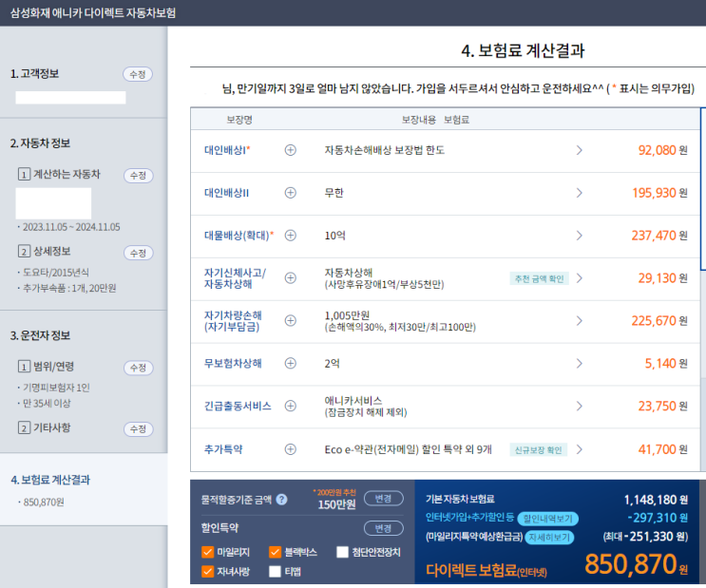Uncheck the 자녀사랑 discount checkbox
The height and width of the screenshot is (588, 706).
[207, 571]
